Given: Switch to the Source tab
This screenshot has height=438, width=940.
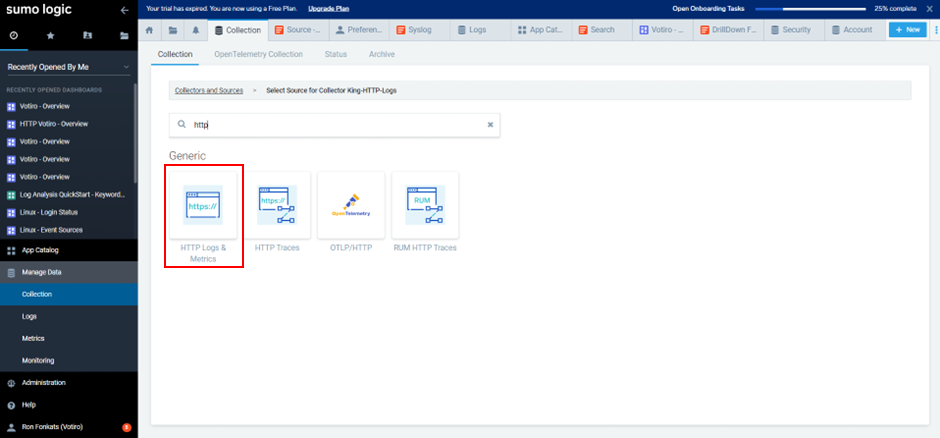Looking at the screenshot, I should pos(299,30).
